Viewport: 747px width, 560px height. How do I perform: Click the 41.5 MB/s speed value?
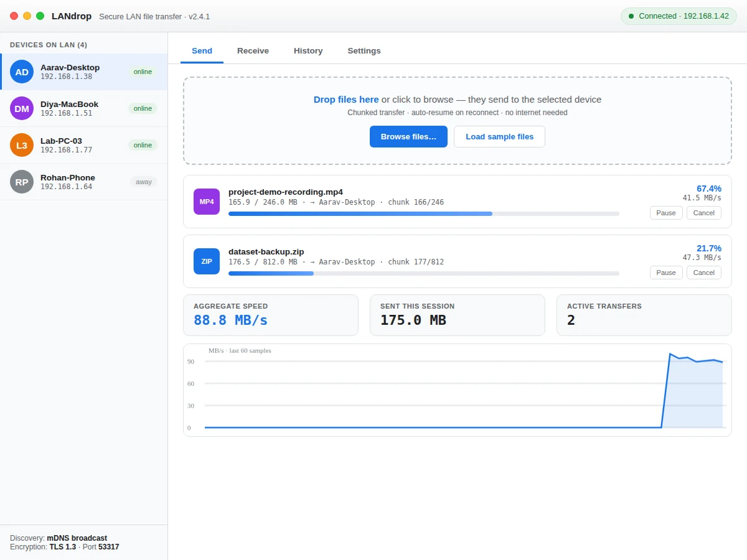[702, 198]
